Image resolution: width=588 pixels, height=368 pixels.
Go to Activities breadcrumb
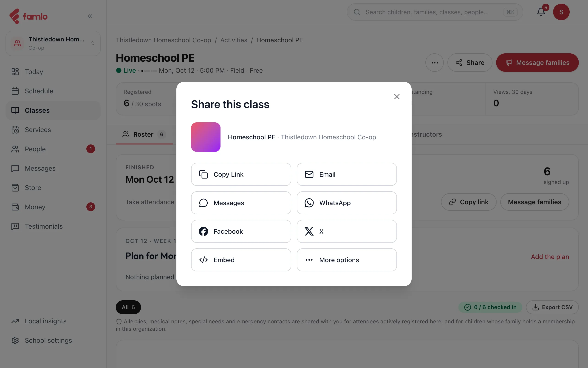coord(234,40)
